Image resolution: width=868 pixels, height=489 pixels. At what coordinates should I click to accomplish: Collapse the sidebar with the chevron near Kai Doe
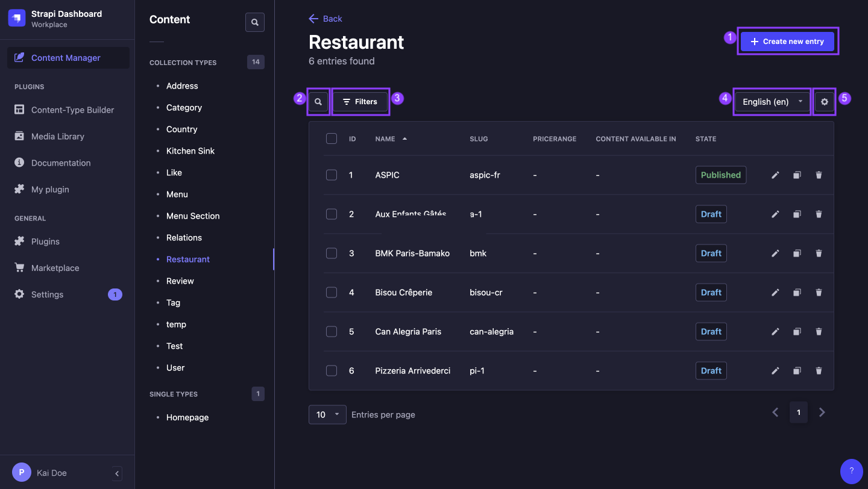tap(116, 473)
